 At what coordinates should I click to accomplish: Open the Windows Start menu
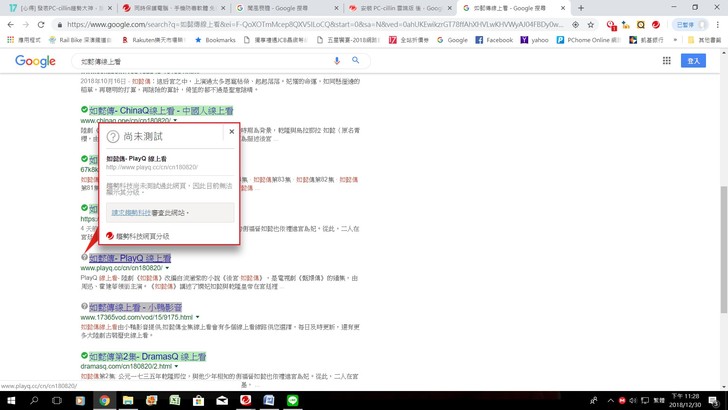coord(11,400)
